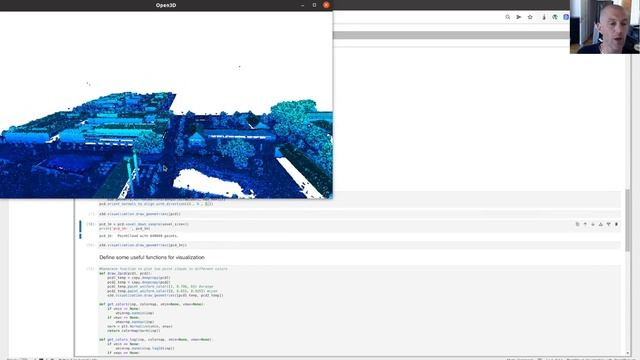Move the active cell up with arrow icon

coord(585,224)
